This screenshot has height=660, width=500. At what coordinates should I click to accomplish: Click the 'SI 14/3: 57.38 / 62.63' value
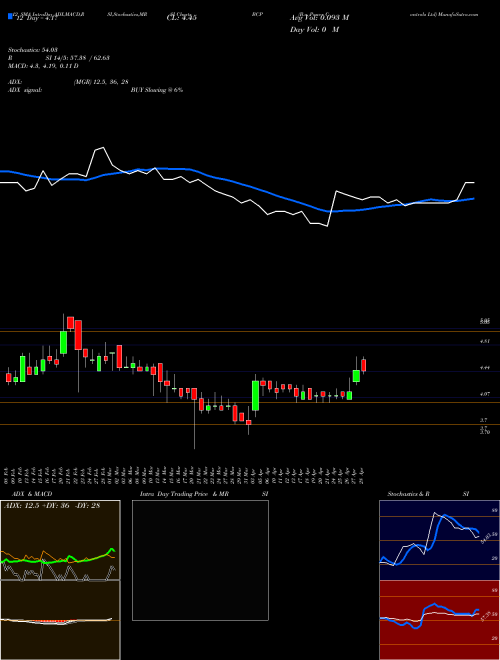78,58
